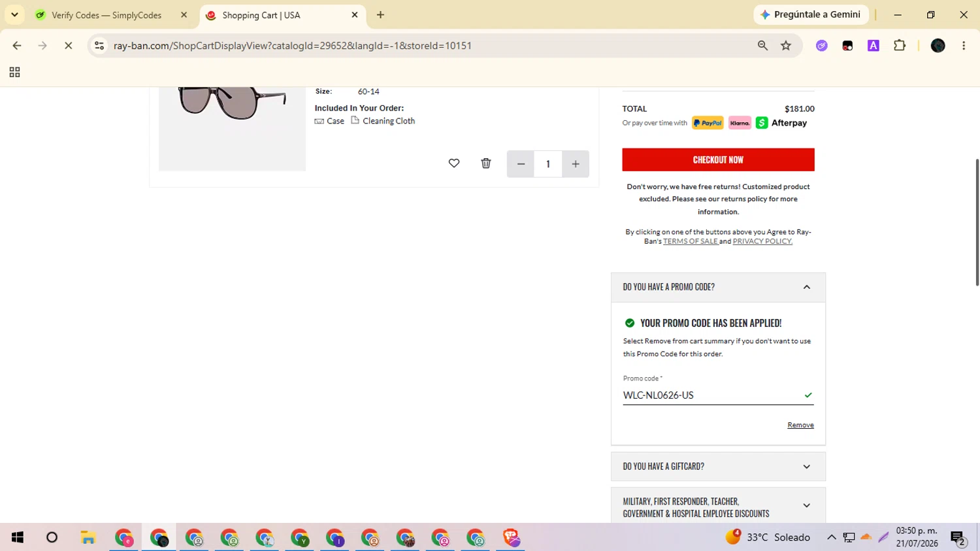Viewport: 980px width, 551px height.
Task: Open the Brave browser taskbar icon
Action: pyautogui.click(x=511, y=537)
